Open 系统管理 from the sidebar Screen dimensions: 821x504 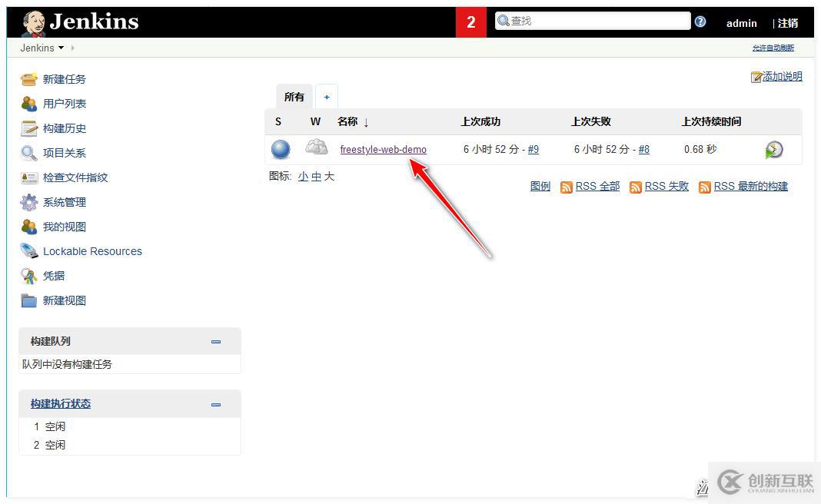pos(65,202)
